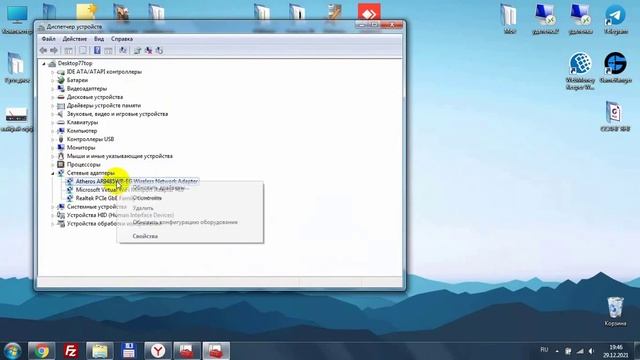The width and height of the screenshot is (640, 360).
Task: Choose Обновить драйверы in context menu
Action: point(190,188)
